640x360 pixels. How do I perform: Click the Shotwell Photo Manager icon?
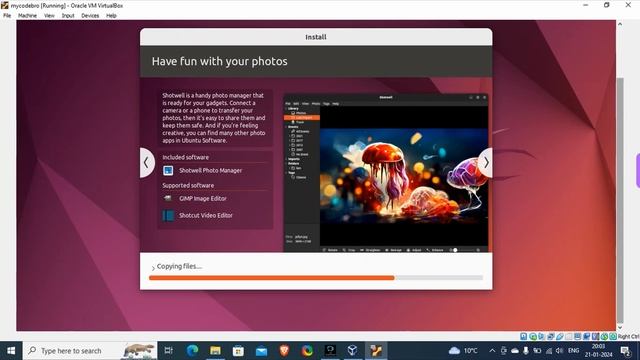168,171
